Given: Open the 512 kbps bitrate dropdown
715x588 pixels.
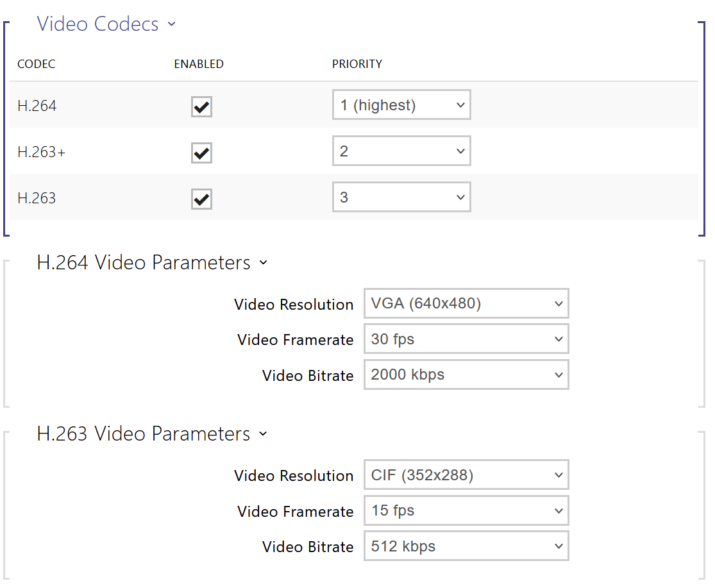Looking at the screenshot, I should (466, 546).
